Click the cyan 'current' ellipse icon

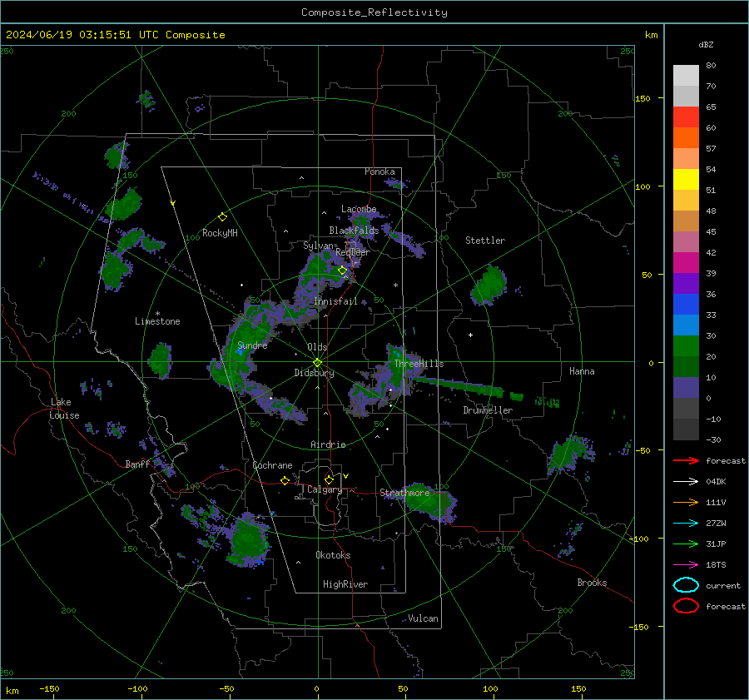686,585
